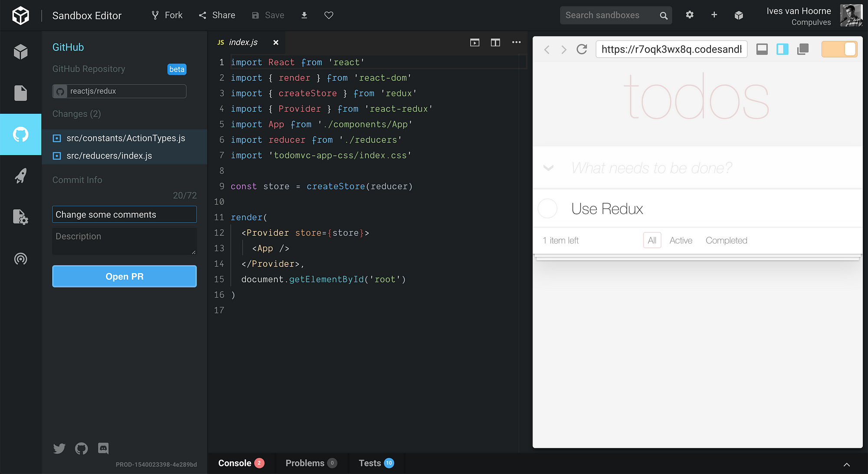Click the Discord icon in bottom sidebar
The image size is (868, 474).
click(103, 448)
